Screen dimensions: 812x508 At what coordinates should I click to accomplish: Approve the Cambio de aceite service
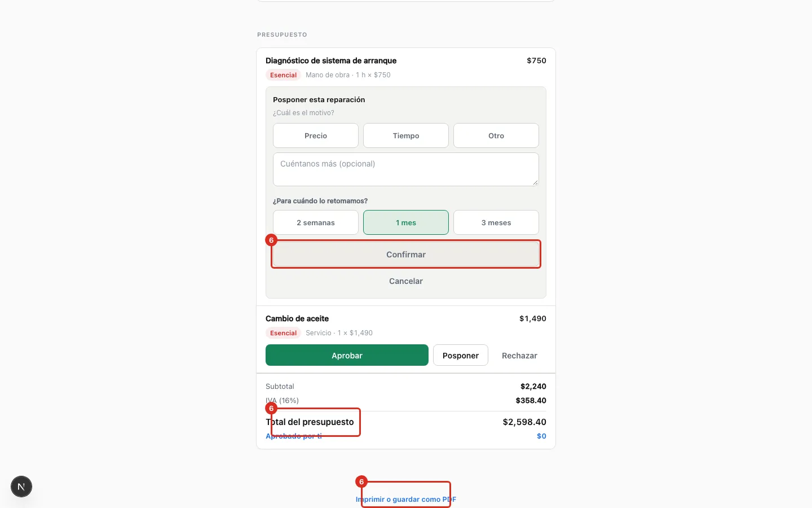(x=347, y=356)
